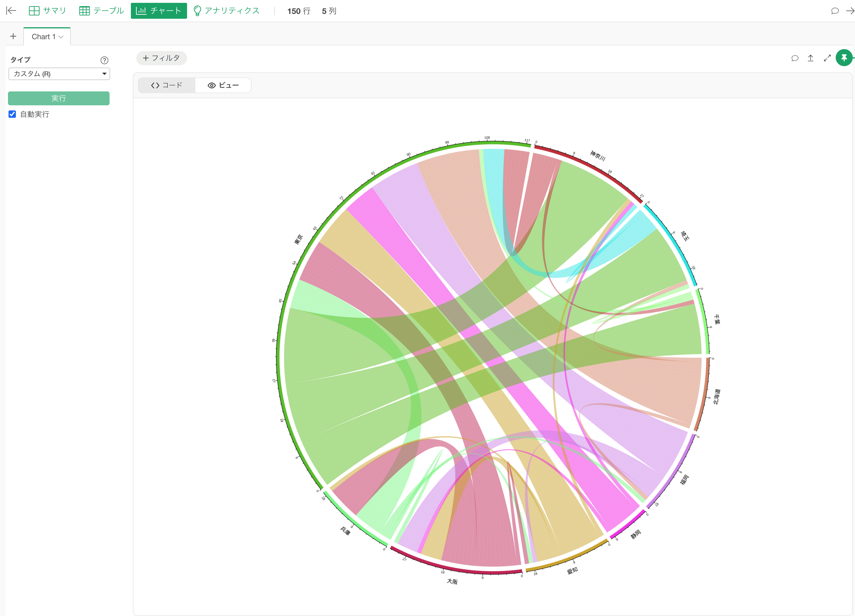Go to the アナリティクス tab
Viewport: 855px width, 616px height.
pyautogui.click(x=227, y=11)
